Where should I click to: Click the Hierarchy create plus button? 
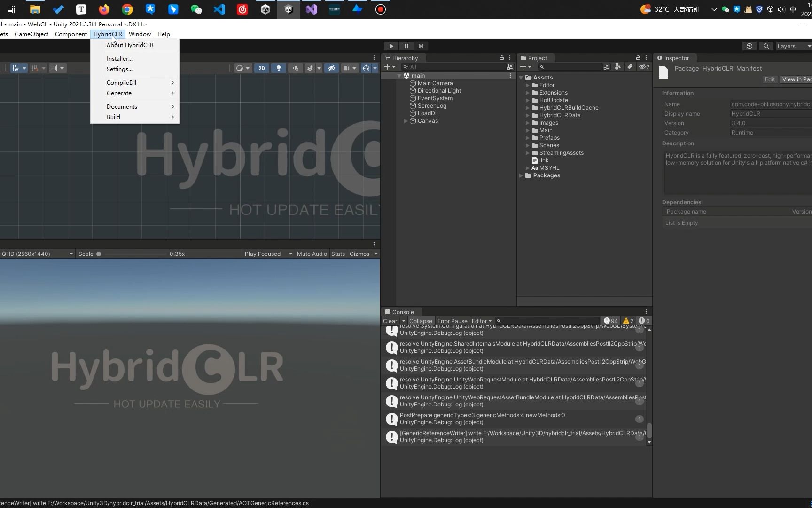(x=390, y=67)
